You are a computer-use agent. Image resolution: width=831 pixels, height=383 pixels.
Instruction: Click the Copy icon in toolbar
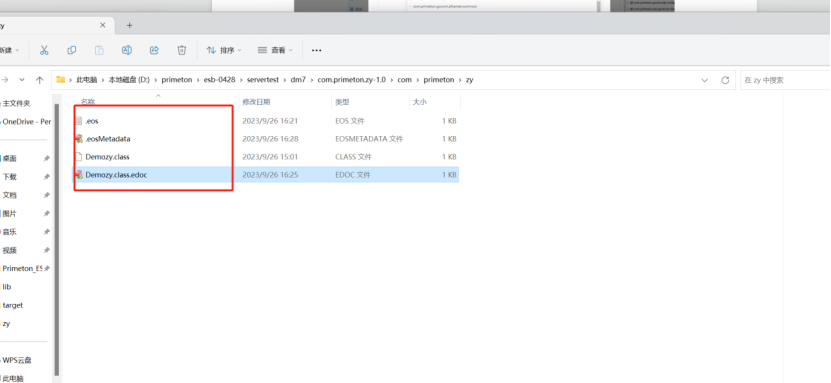72,50
